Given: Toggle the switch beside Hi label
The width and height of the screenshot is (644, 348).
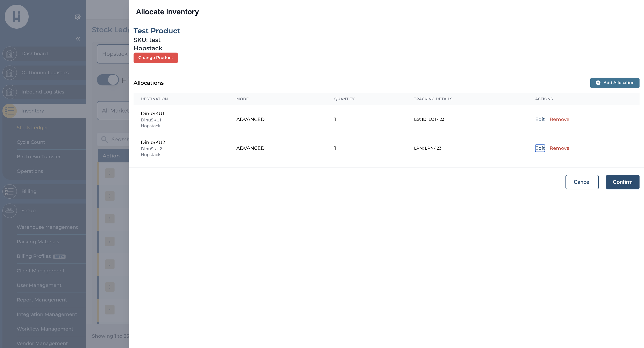Looking at the screenshot, I should point(108,80).
